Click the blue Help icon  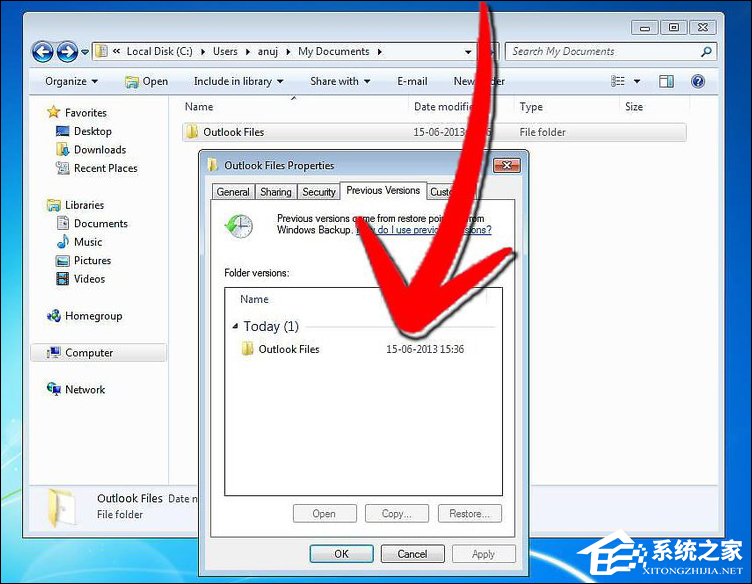698,81
